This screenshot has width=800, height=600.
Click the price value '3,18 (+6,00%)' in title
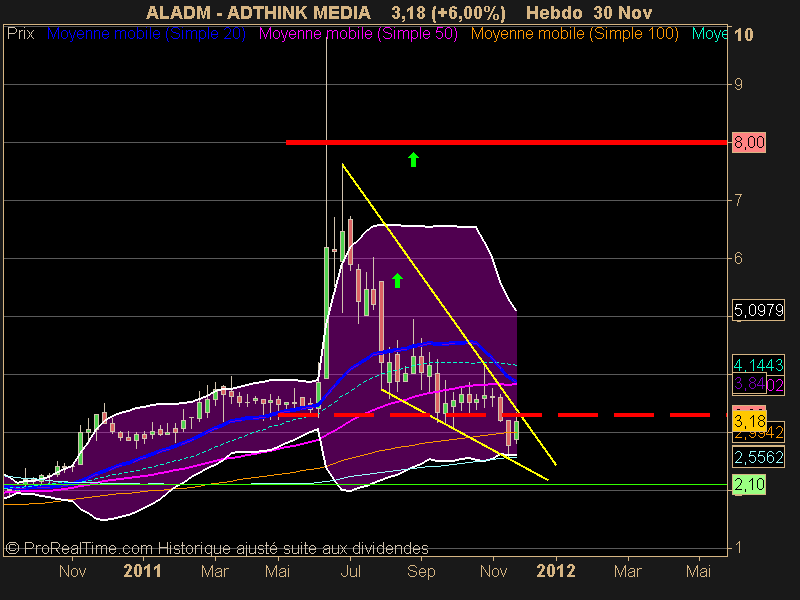[448, 13]
